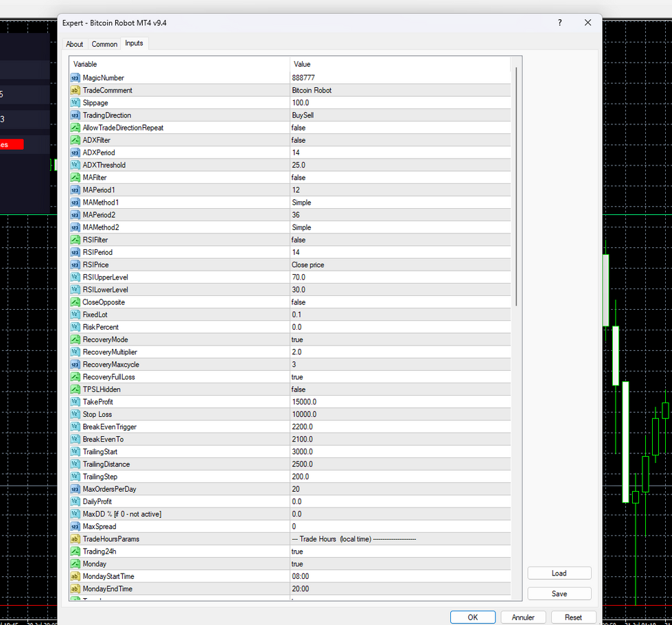Click the double icon beside TakeProfit
The width and height of the screenshot is (672, 625).
tap(75, 402)
